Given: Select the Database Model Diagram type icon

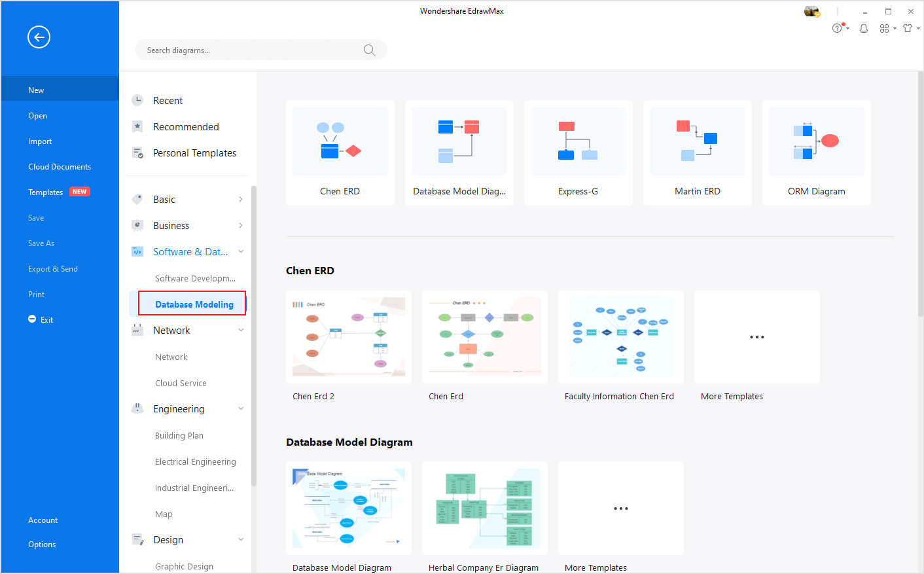Looking at the screenshot, I should (x=459, y=141).
